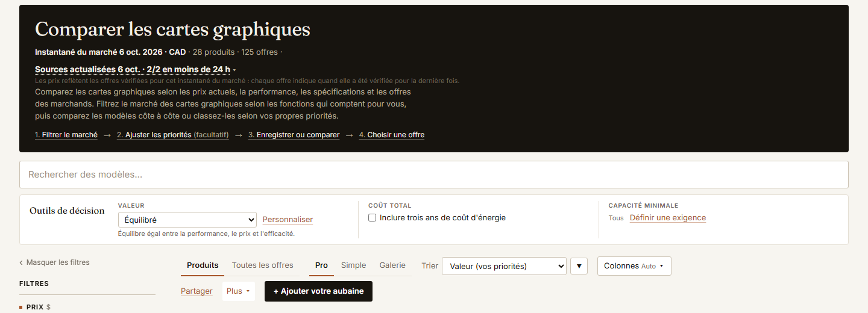Open the 'Personnaliser' value priorities link

coord(288,220)
